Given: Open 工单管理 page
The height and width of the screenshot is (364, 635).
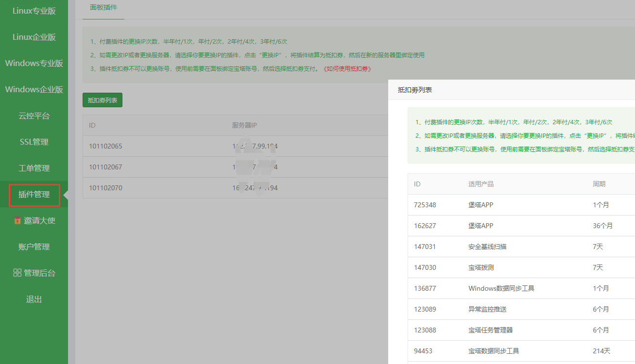Looking at the screenshot, I should pyautogui.click(x=34, y=168).
